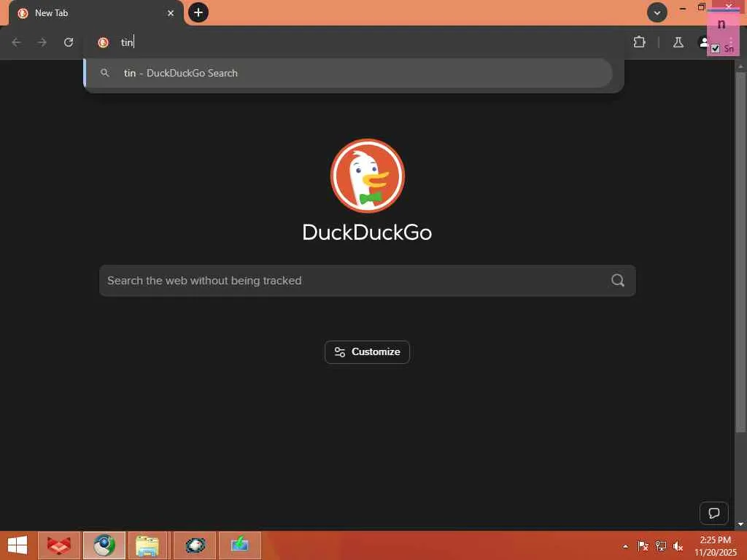Click the DuckDuckGo icon in address bar
The image size is (747, 560).
tap(103, 43)
